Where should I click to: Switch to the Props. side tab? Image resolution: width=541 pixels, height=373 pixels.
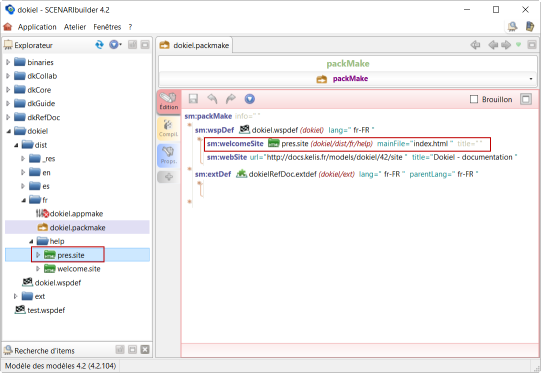click(x=168, y=156)
